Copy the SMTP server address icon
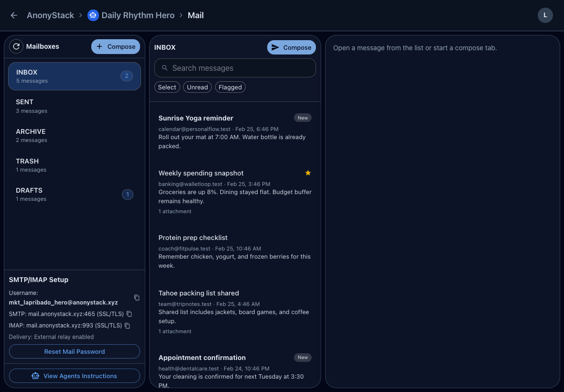 tap(129, 314)
